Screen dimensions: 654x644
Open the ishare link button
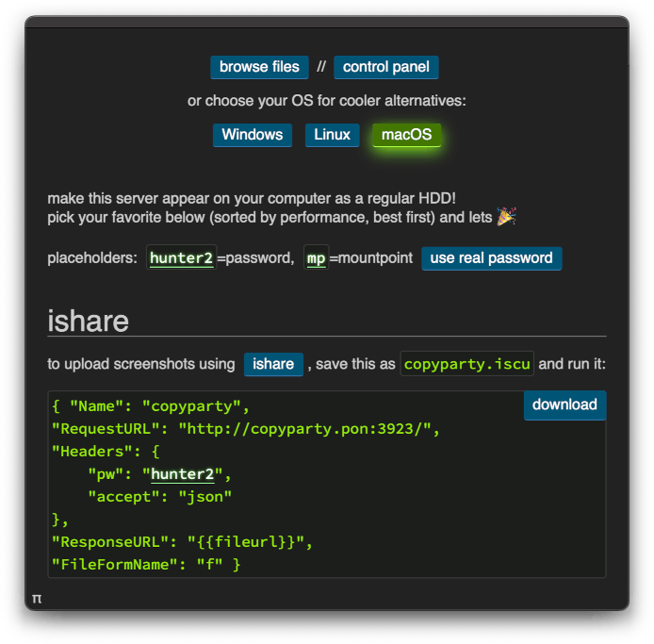[x=273, y=364]
